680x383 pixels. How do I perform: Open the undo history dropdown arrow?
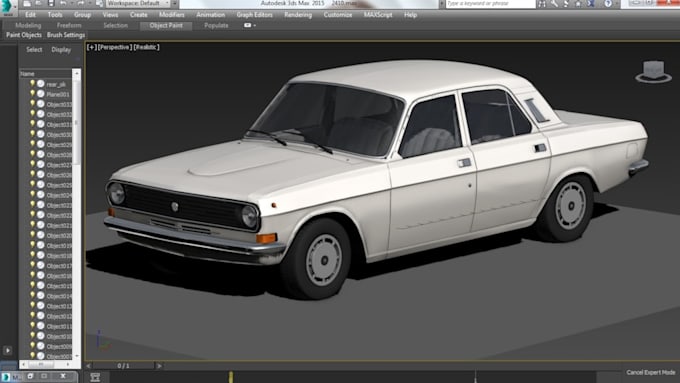click(72, 3)
